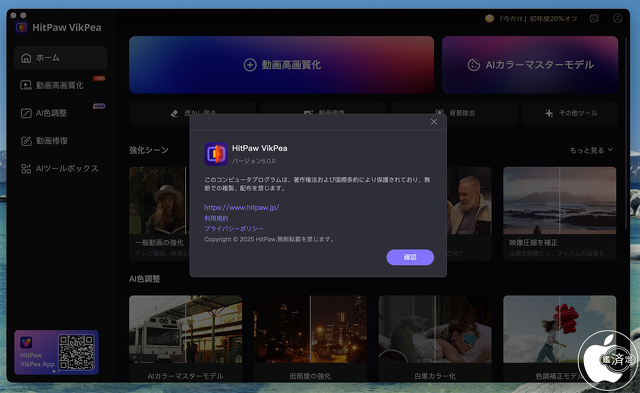Screen dimensions: 640x393
Task: Open the 低照度の強化 night city thumbnail
Action: coord(310,329)
